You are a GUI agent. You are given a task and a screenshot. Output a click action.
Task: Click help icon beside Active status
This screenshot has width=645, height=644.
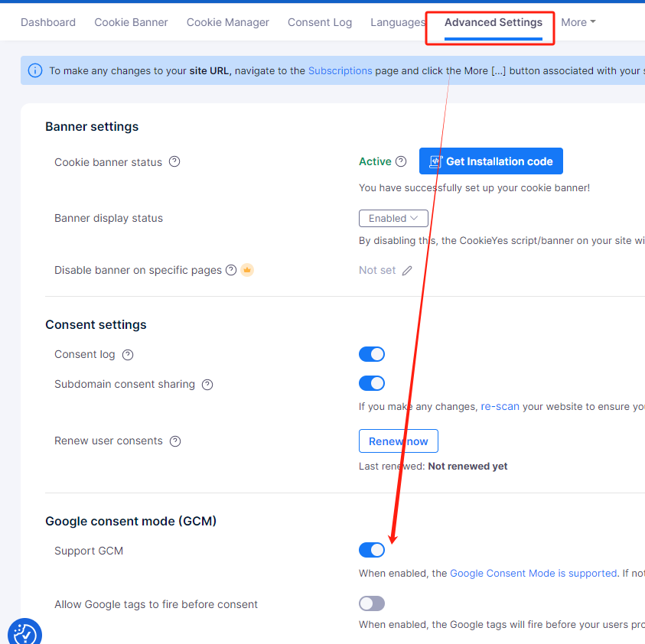[401, 161]
